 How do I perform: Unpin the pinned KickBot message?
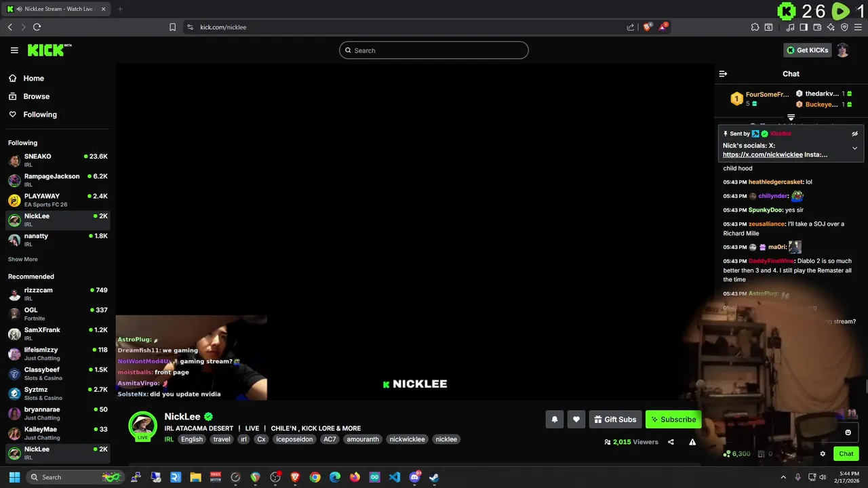pos(854,134)
